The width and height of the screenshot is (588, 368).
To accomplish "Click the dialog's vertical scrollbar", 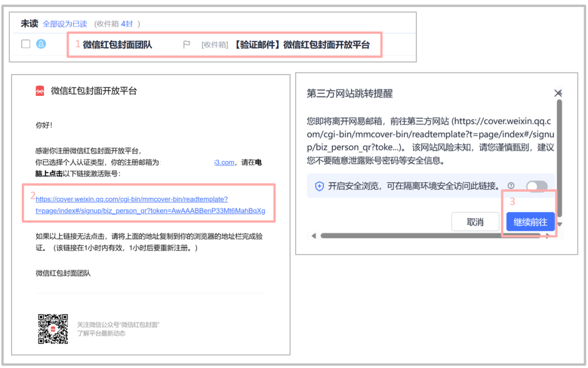I will tap(560, 157).
